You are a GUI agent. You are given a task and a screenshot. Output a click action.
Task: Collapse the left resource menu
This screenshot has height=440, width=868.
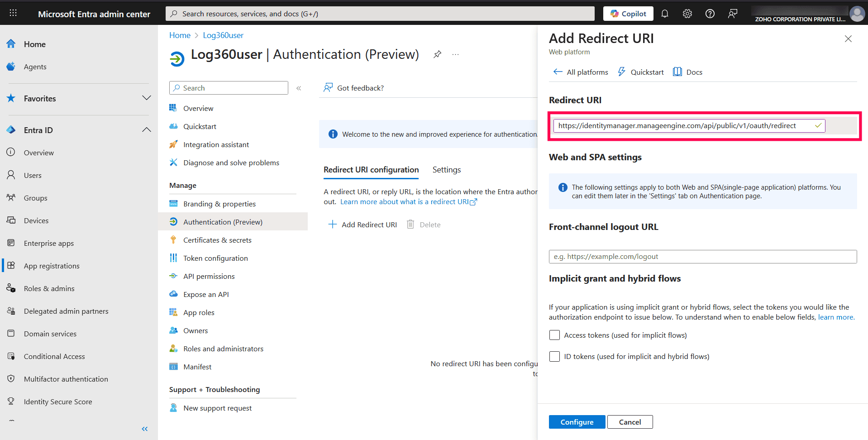tap(299, 88)
